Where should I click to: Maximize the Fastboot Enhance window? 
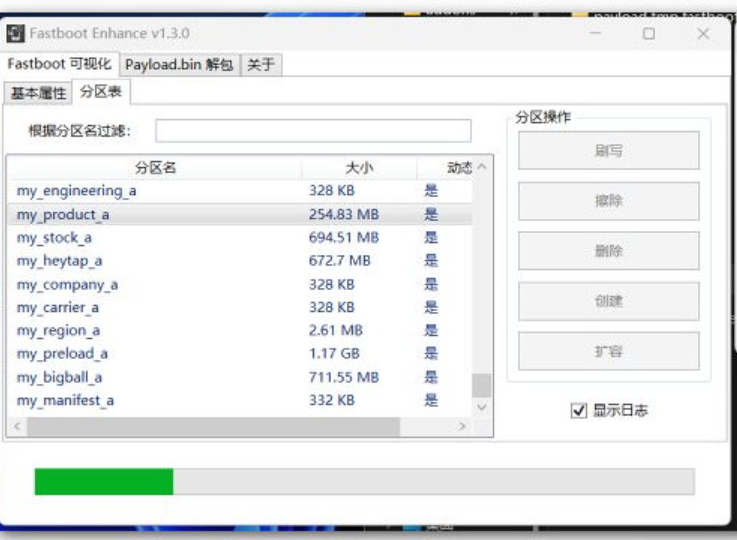(649, 34)
